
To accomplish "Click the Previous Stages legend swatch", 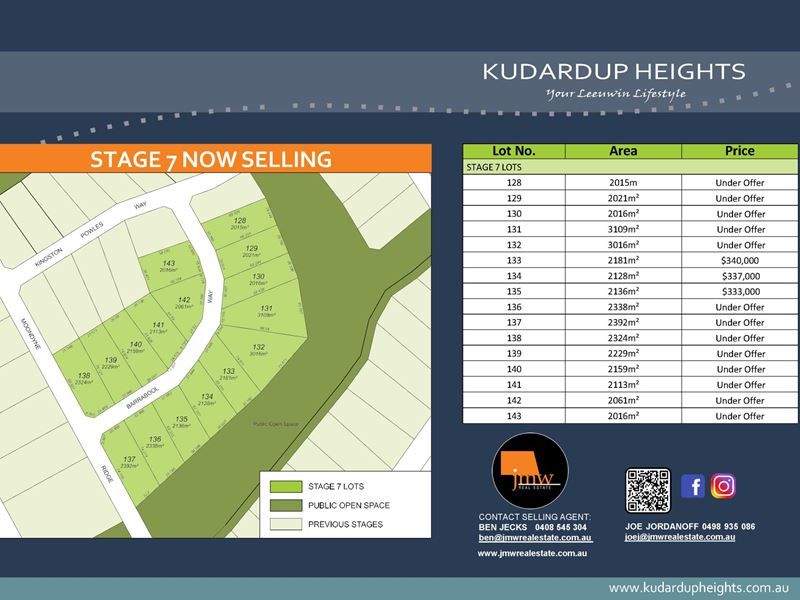I will coord(286,524).
